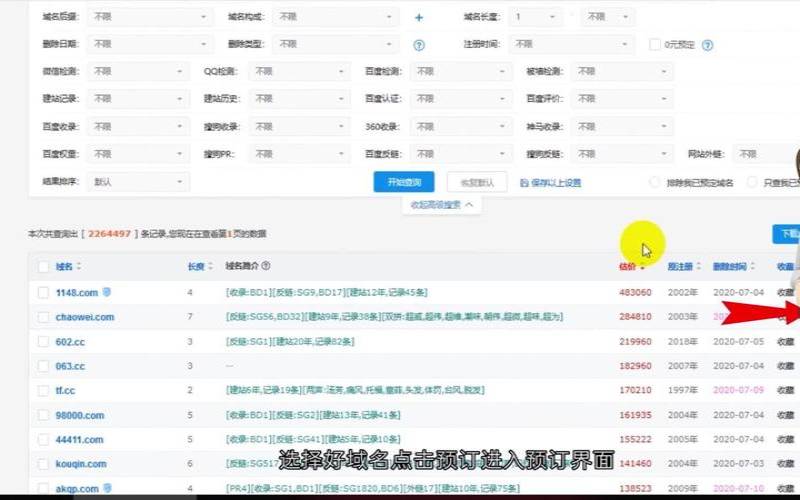The width and height of the screenshot is (800, 500).
Task: Open the chaowei.com domain link
Action: click(85, 317)
